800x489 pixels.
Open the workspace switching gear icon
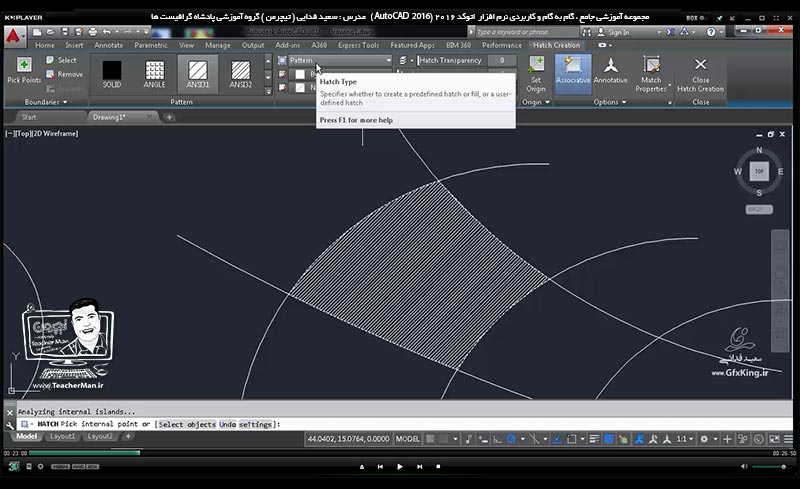point(704,439)
